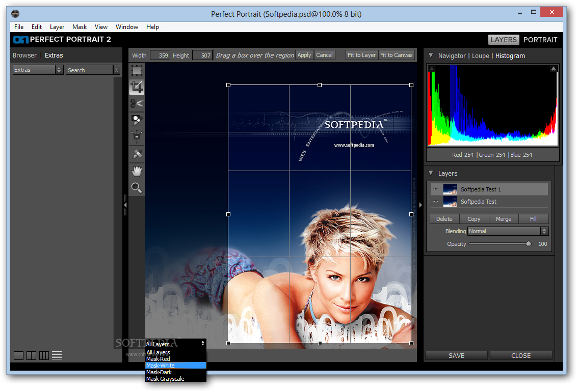Switch to the Browser tab
The image size is (577, 392).
pyautogui.click(x=24, y=55)
